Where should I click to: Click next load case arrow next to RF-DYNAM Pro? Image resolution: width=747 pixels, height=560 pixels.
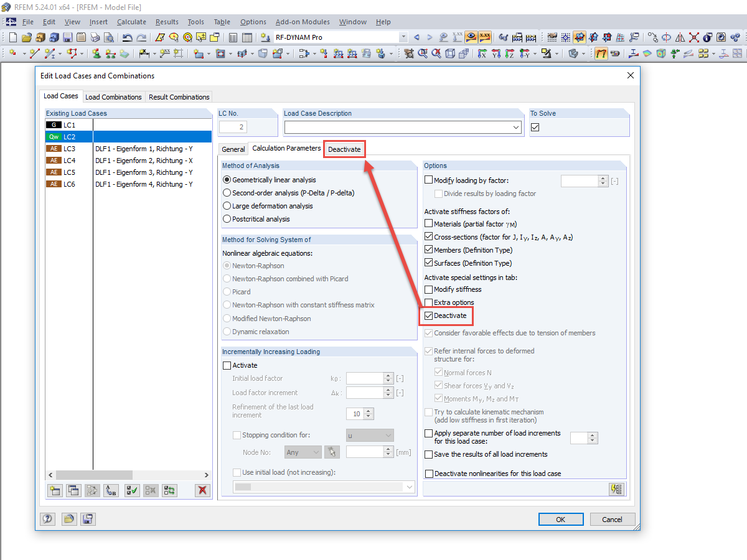(x=430, y=37)
